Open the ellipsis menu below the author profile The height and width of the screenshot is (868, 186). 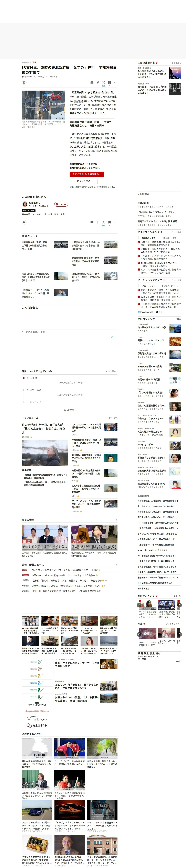[115, 222]
